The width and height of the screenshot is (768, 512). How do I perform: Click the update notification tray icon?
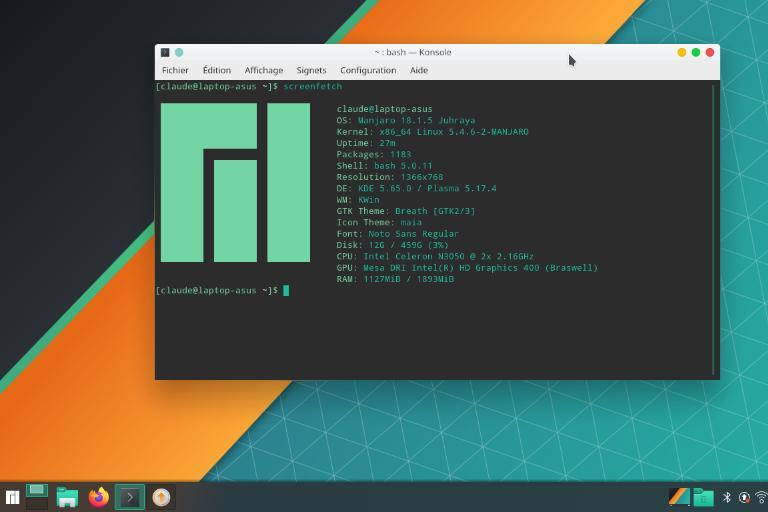click(744, 497)
